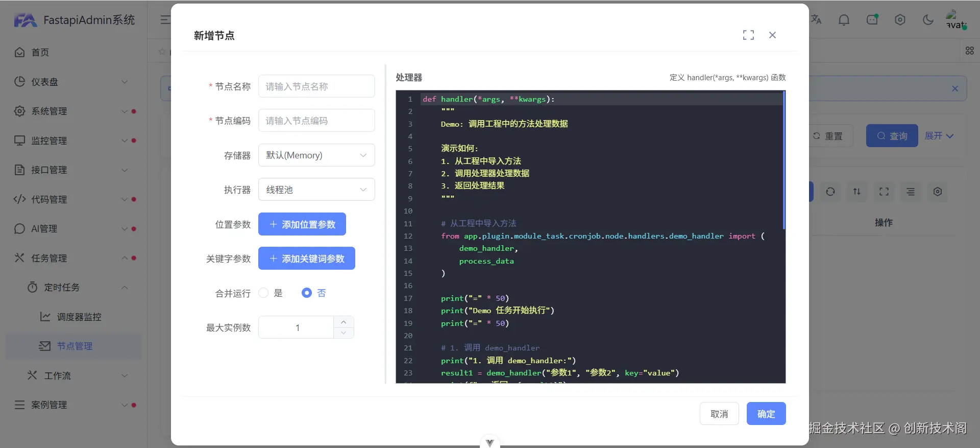The height and width of the screenshot is (448, 980).
Task: Open the notification bell icon
Action: coord(844,20)
